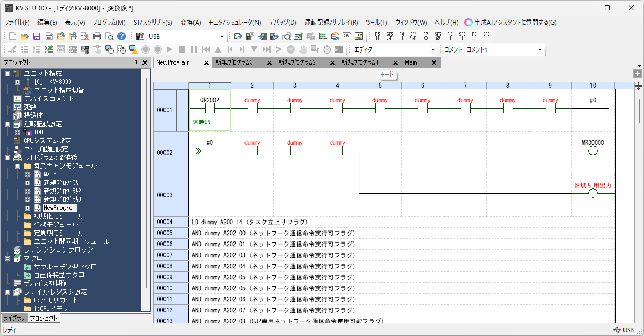Screen dimensions: 644x336
Task: Collapse the 毎スキャンモジュール folder
Action: tap(17, 166)
